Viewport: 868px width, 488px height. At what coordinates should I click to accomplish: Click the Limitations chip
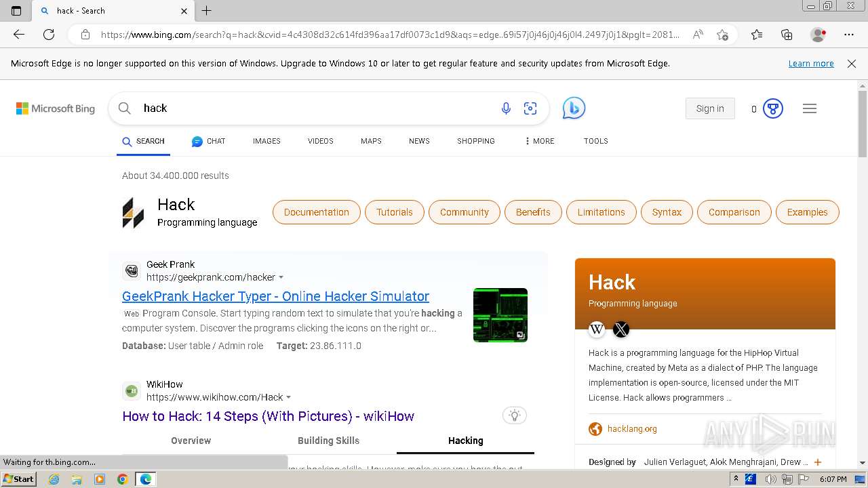tap(601, 212)
